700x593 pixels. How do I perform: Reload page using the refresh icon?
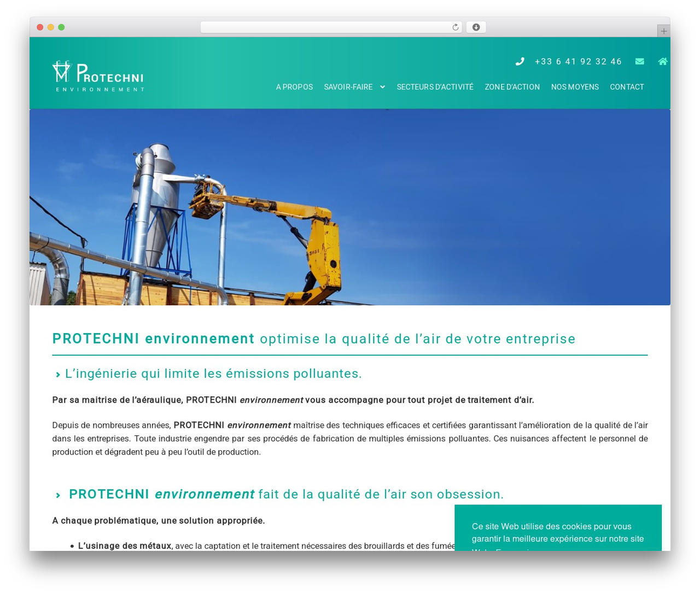(x=456, y=27)
